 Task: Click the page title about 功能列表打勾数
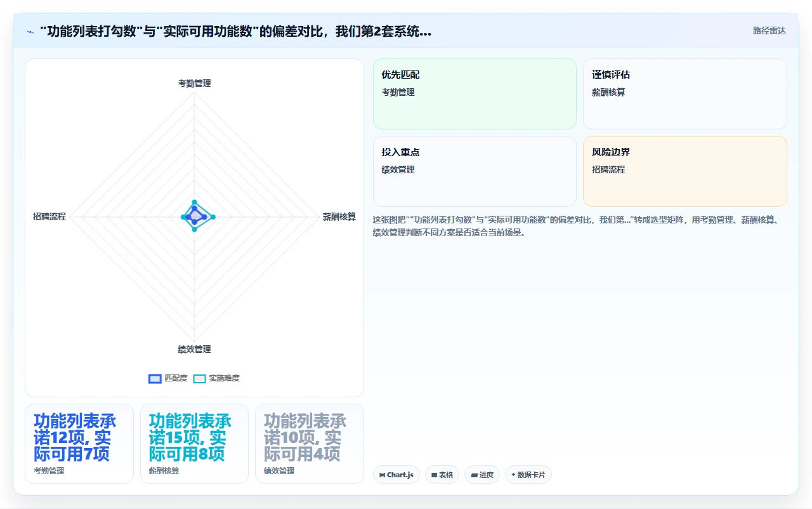235,32
